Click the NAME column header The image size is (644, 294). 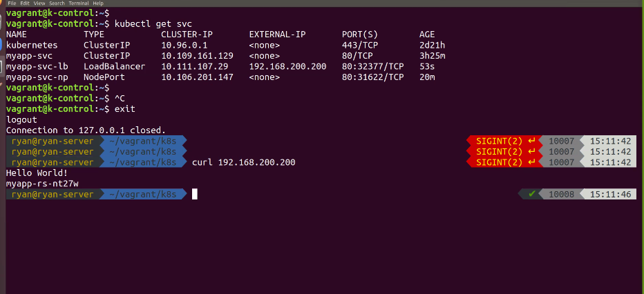click(x=17, y=35)
